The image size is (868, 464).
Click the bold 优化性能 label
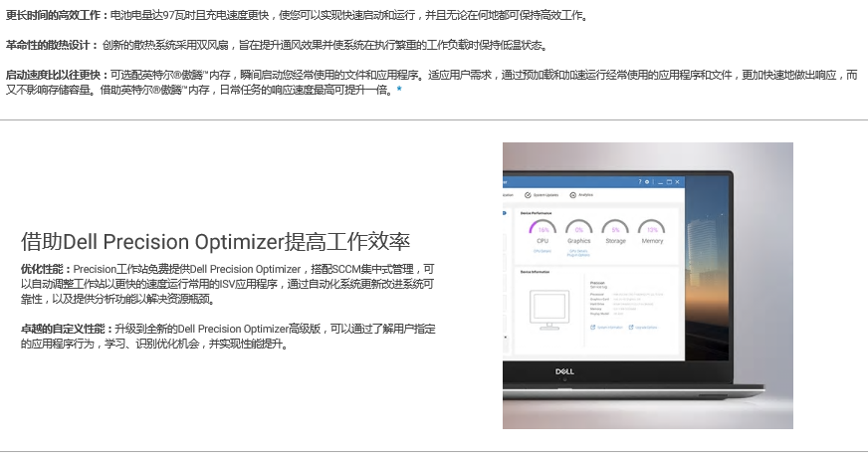(46, 269)
